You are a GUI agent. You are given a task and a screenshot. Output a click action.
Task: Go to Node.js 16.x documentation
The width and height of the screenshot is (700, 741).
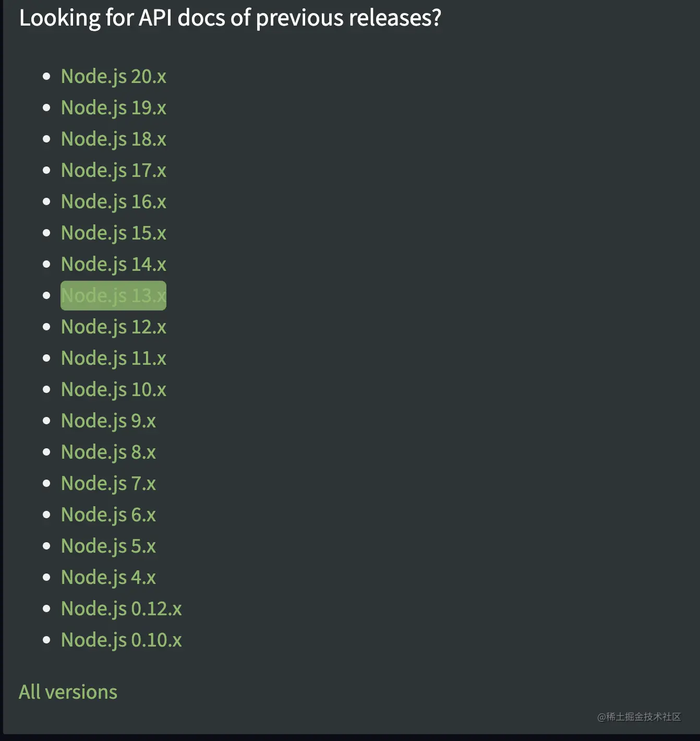click(113, 202)
